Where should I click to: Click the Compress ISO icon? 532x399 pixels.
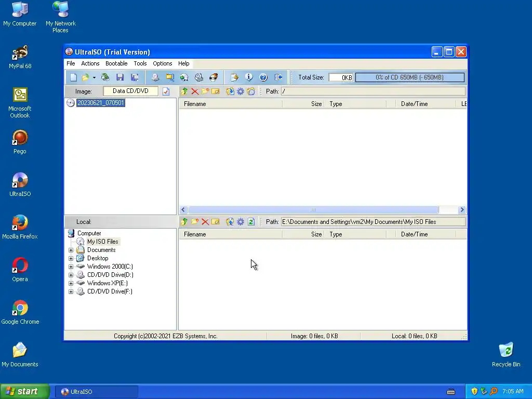[x=170, y=77]
